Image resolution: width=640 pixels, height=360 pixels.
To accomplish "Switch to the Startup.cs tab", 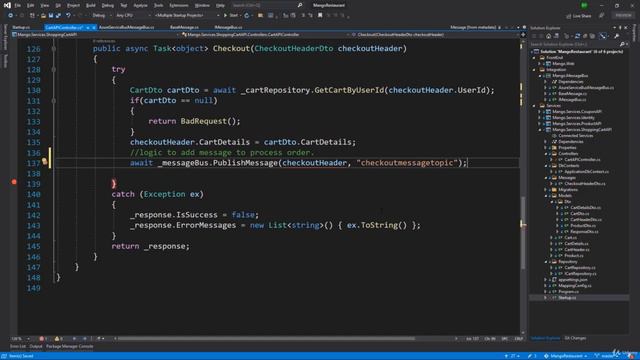I will (21, 27).
